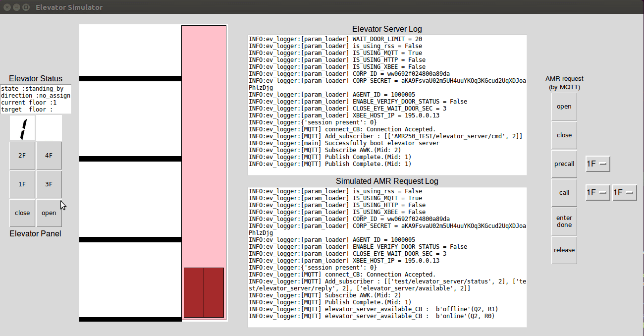The height and width of the screenshot is (336, 644).
Task: Click the AMR call button
Action: [x=564, y=193]
